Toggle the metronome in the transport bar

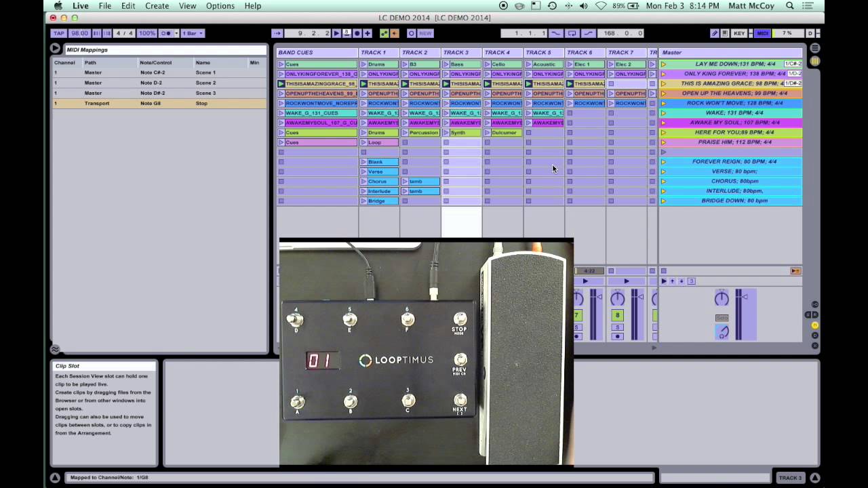(167, 33)
